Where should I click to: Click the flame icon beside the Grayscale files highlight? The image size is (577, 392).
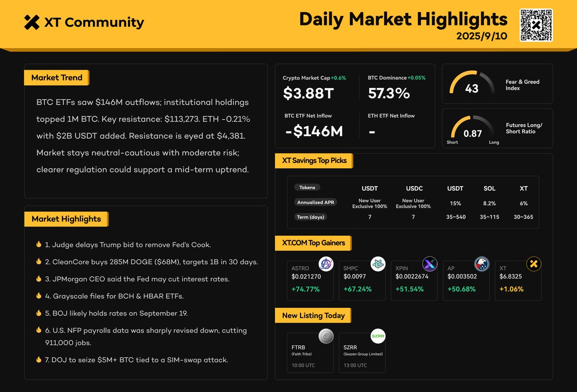point(38,296)
